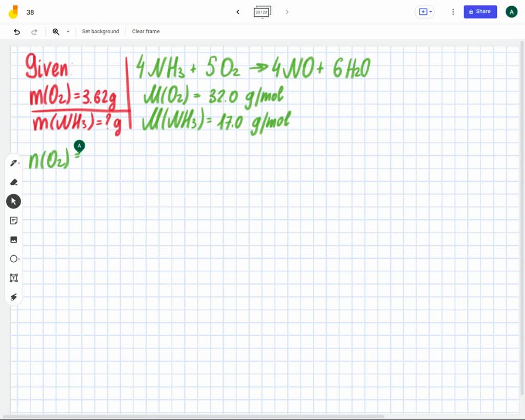Viewport: 525px width, 420px height.
Task: Open the zoom options dropdown
Action: click(x=68, y=31)
